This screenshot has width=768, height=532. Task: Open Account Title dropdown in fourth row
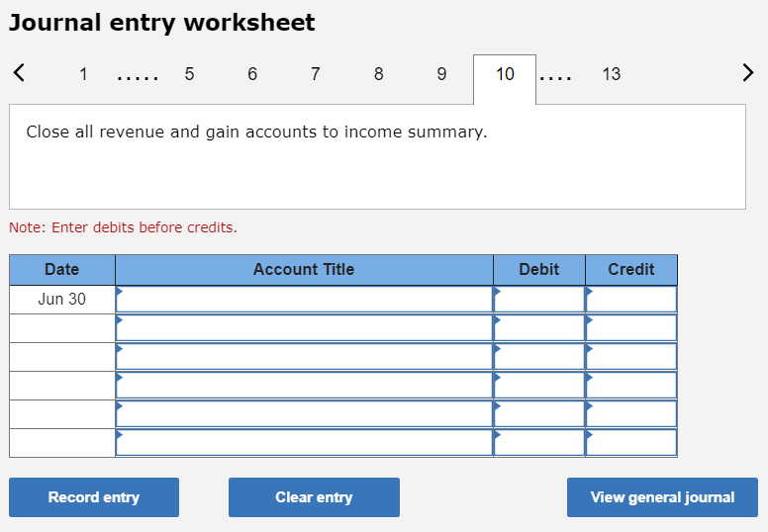304,386
